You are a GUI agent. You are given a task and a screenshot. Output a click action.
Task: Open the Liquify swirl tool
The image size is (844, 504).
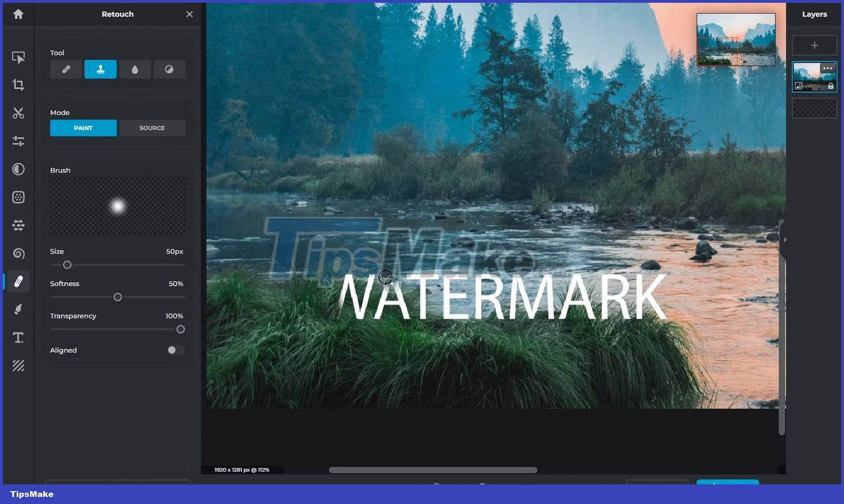[18, 253]
